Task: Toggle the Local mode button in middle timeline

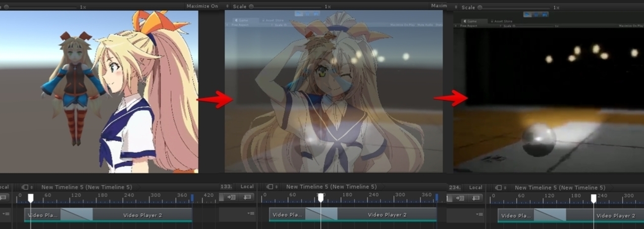Action: pyautogui.click(x=247, y=187)
